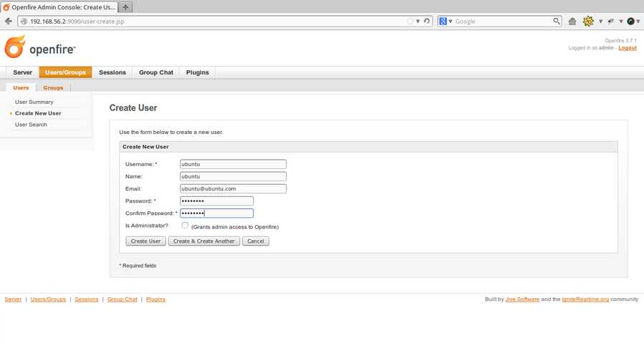Click the 'Grants admin access to Openfire' text

pos(235,226)
